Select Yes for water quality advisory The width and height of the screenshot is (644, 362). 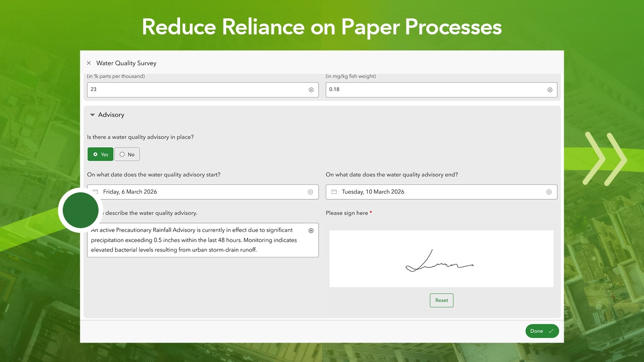pyautogui.click(x=100, y=154)
